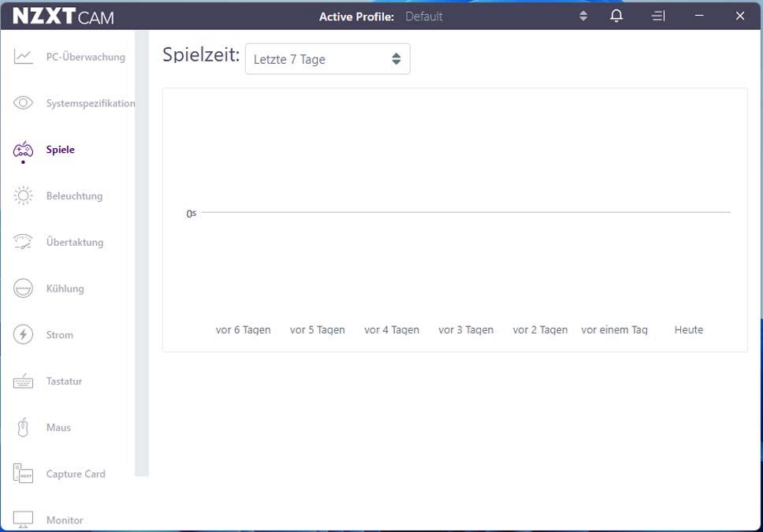Viewport: 763px width, 532px height.
Task: Open Kühlung via the cooler icon
Action: pos(23,288)
